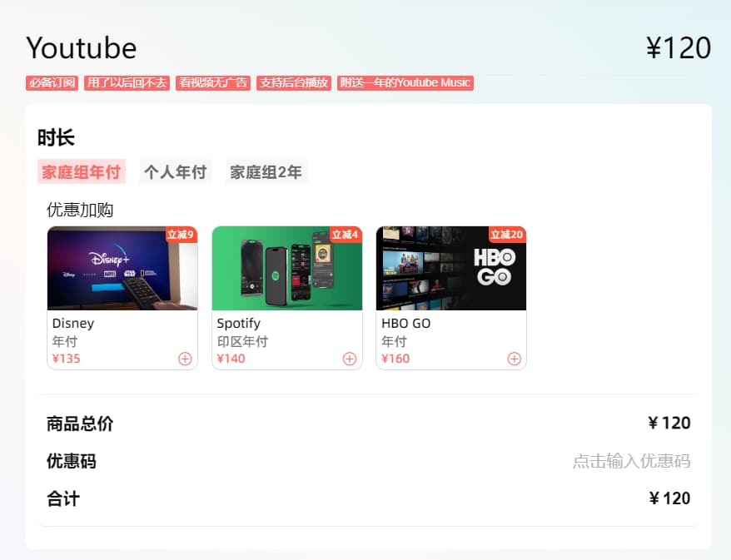Click the 点击输入优惠码 coupon field
Viewport: 731px width, 560px height.
[x=631, y=461]
